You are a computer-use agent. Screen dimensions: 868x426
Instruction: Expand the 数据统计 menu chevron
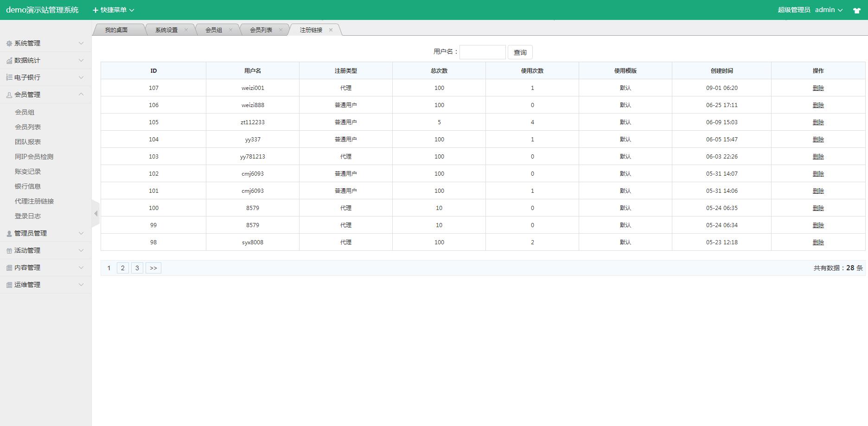point(81,60)
